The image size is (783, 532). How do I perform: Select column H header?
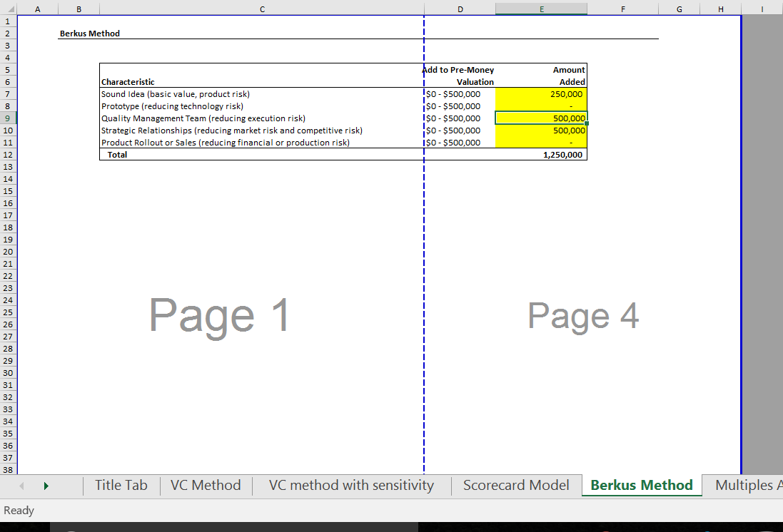pyautogui.click(x=721, y=9)
